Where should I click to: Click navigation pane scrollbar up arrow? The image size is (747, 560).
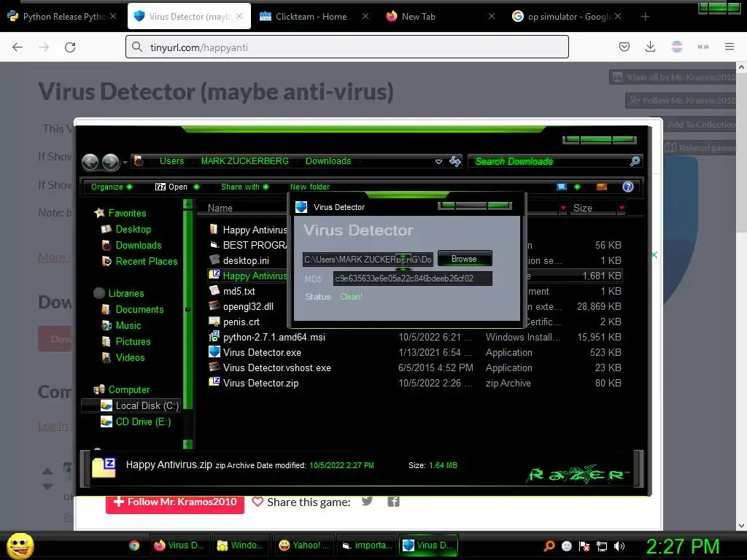click(x=187, y=204)
